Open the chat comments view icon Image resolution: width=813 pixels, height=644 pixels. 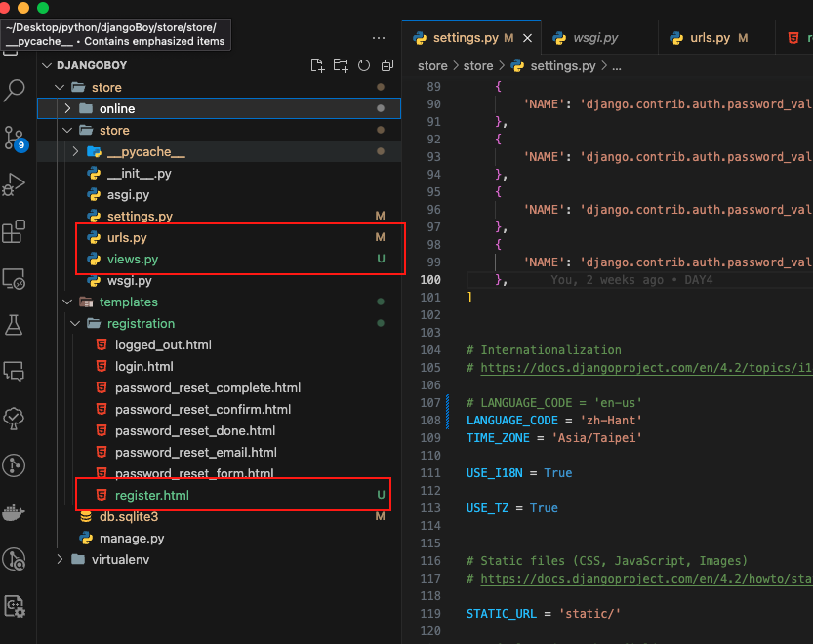(x=14, y=372)
